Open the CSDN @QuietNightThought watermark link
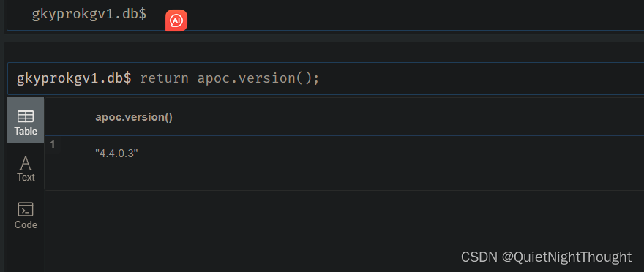The width and height of the screenshot is (644, 272). click(546, 257)
